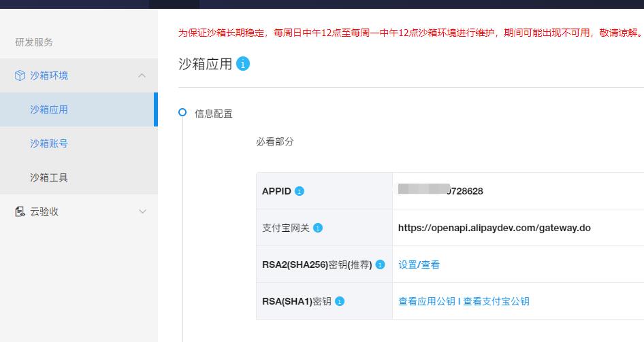Image resolution: width=644 pixels, height=342 pixels.
Task: Open 沙箱工具 in the sidebar
Action: [79, 177]
